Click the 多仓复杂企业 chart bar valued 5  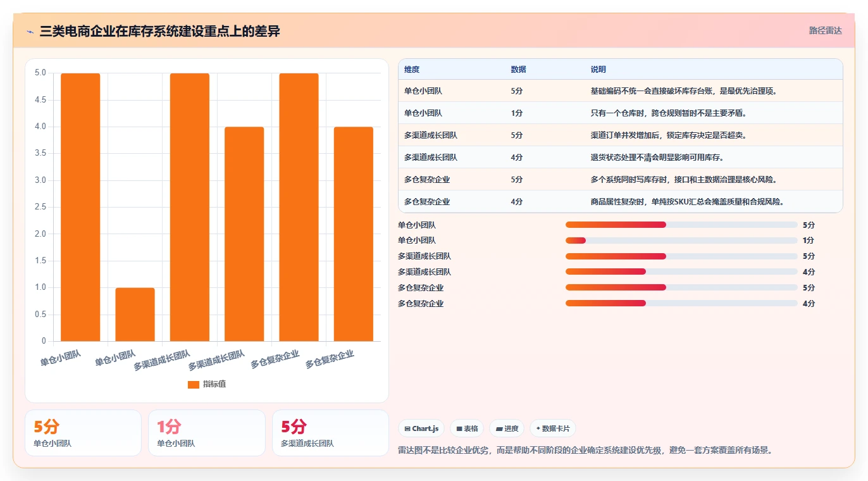pos(299,207)
